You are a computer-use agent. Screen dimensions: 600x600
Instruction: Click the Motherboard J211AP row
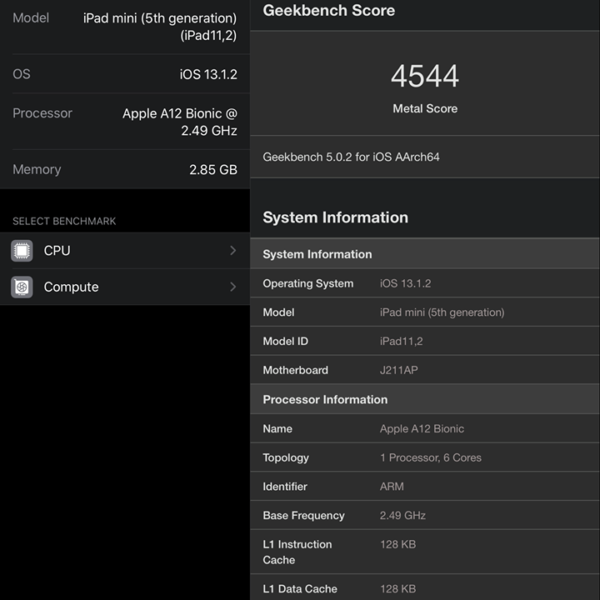pos(425,370)
